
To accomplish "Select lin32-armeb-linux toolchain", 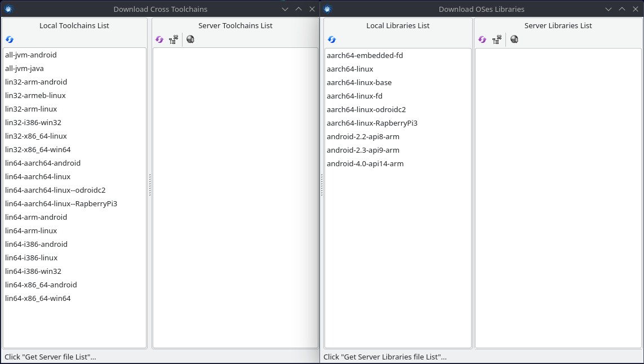I will [75, 96].
